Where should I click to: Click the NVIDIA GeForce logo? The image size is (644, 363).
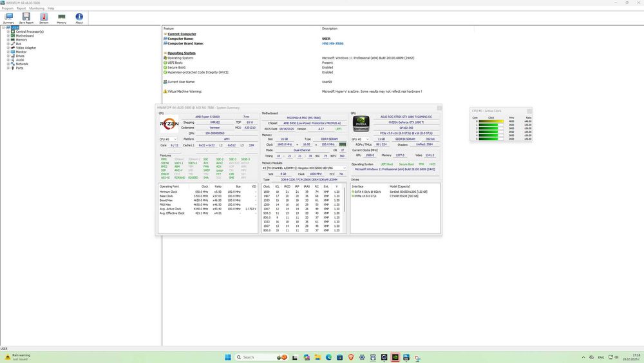[361, 123]
